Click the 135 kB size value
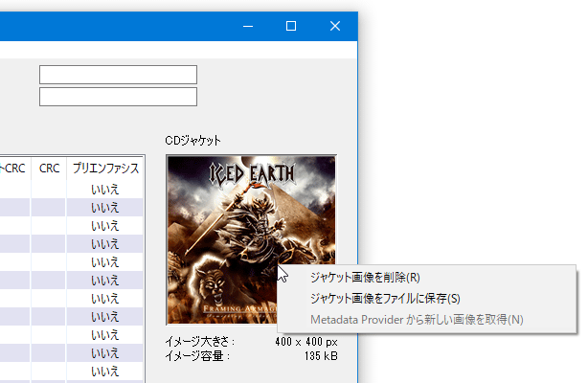588x383 pixels. click(x=321, y=356)
